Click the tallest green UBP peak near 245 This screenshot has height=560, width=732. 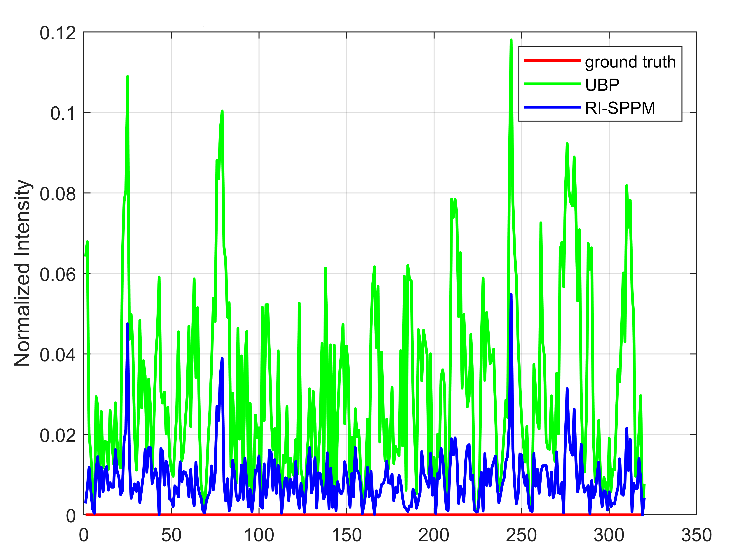tap(511, 41)
